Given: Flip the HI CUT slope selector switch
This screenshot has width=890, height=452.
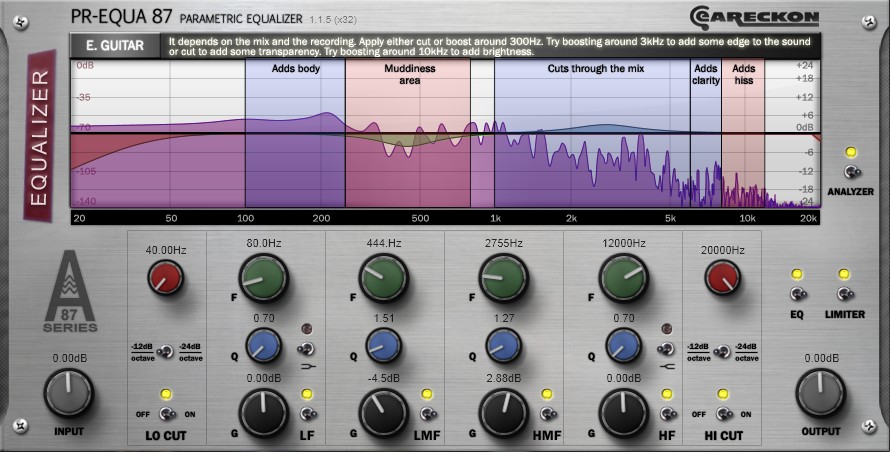Looking at the screenshot, I should (x=723, y=351).
